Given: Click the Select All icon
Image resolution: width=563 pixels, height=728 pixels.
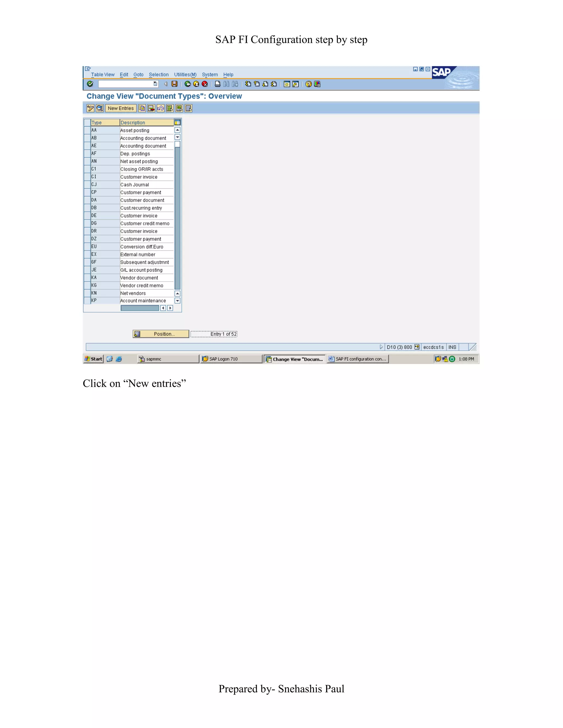Looking at the screenshot, I should 170,108.
